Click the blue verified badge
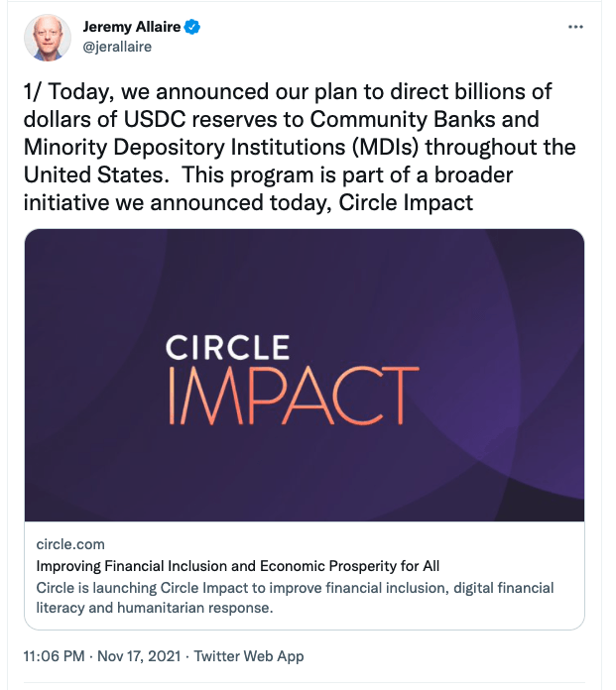This screenshot has height=690, width=616. pos(193,28)
